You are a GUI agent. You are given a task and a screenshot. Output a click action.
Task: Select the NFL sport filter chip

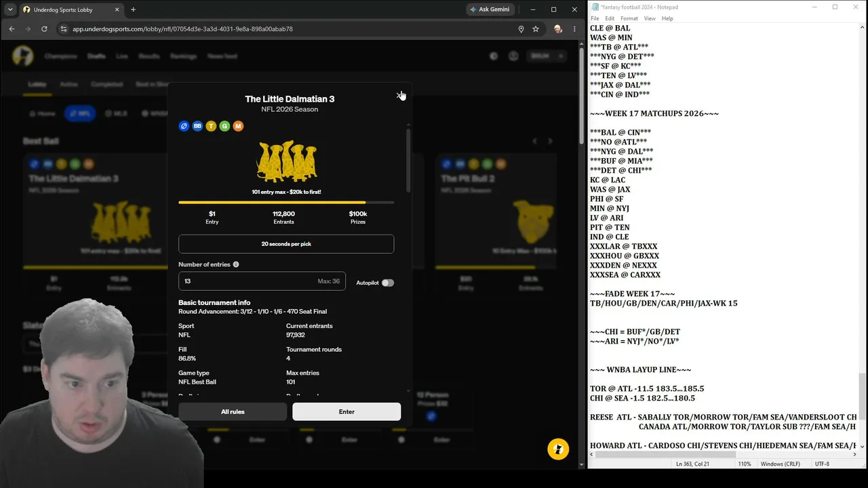[80, 114]
